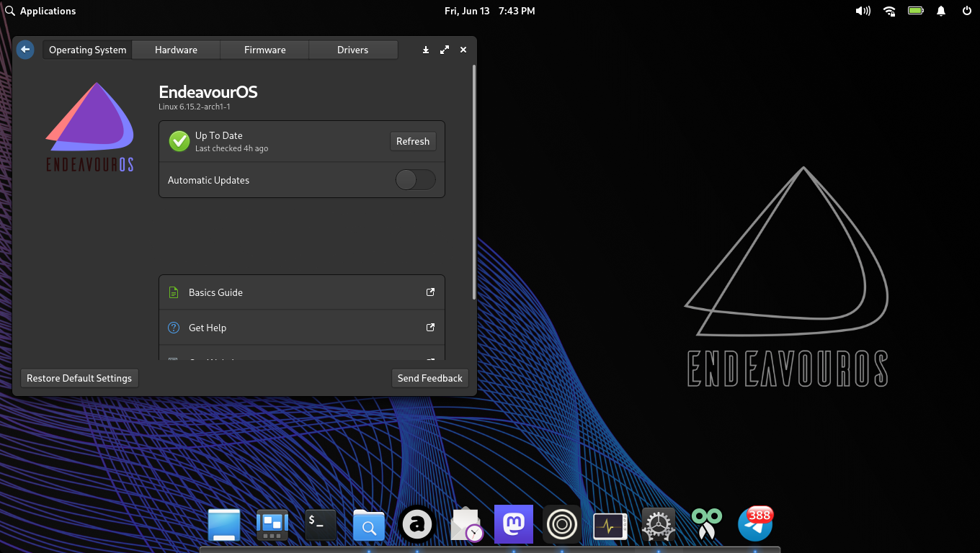Click the Refresh button
Screen dimensions: 980x553
tap(413, 141)
